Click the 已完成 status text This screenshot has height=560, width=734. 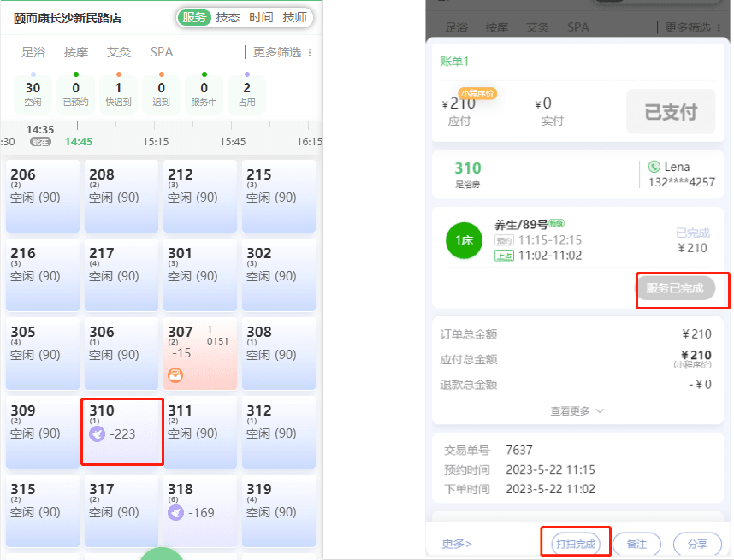coord(693,233)
